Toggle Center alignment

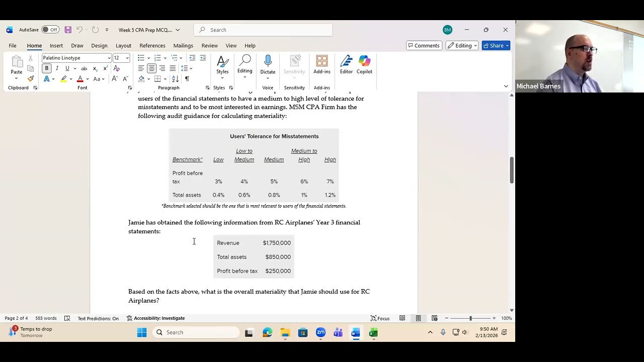click(x=151, y=68)
